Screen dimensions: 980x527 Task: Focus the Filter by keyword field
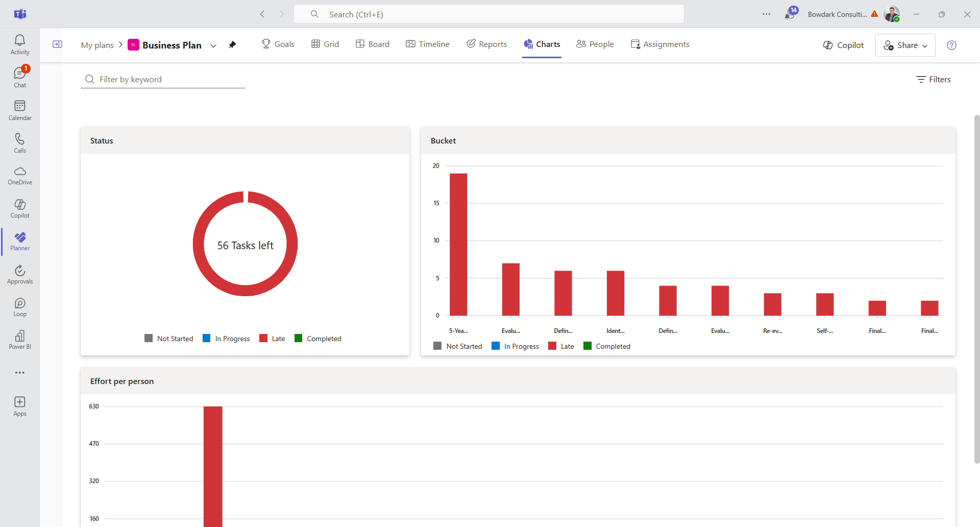point(163,79)
